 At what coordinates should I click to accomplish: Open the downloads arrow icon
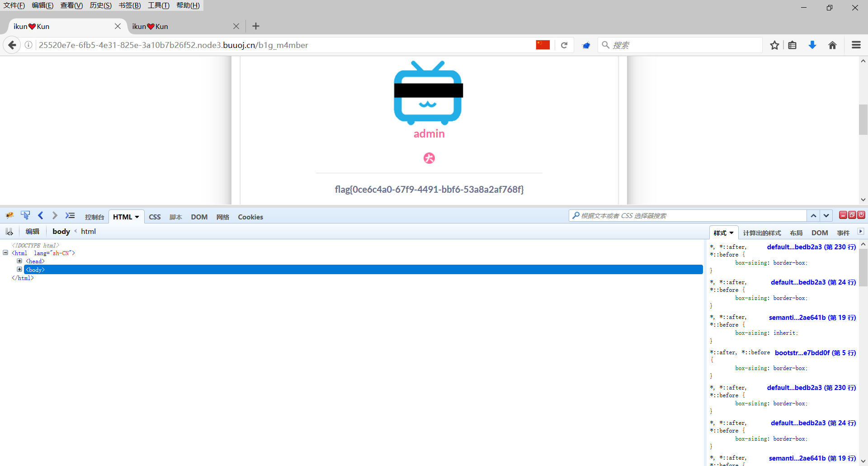pyautogui.click(x=812, y=45)
